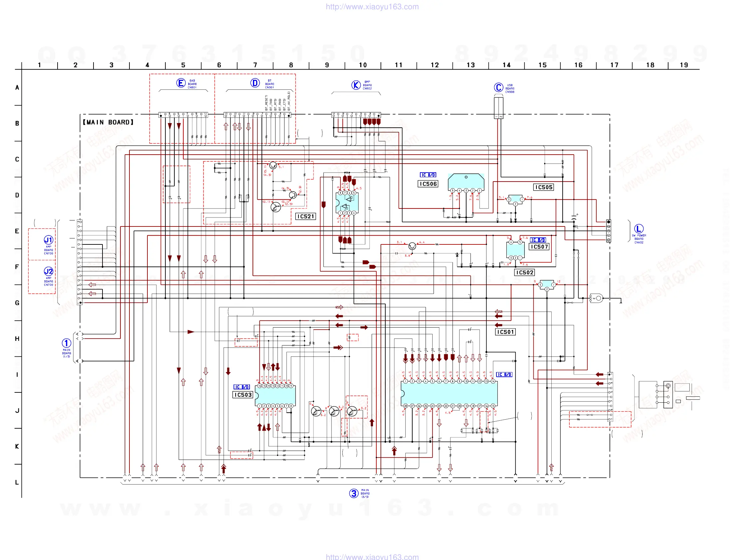Viewport: 745px width, 560px height.
Task: Click the circled K DMP board marker
Action: 356,85
